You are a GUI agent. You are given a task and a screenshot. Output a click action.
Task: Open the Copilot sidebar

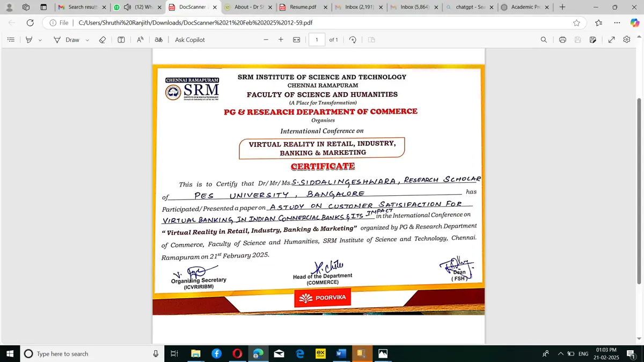pyautogui.click(x=634, y=23)
